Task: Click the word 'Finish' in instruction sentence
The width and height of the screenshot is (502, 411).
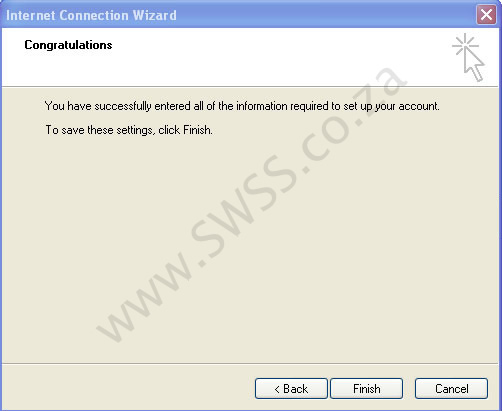Action: point(197,130)
